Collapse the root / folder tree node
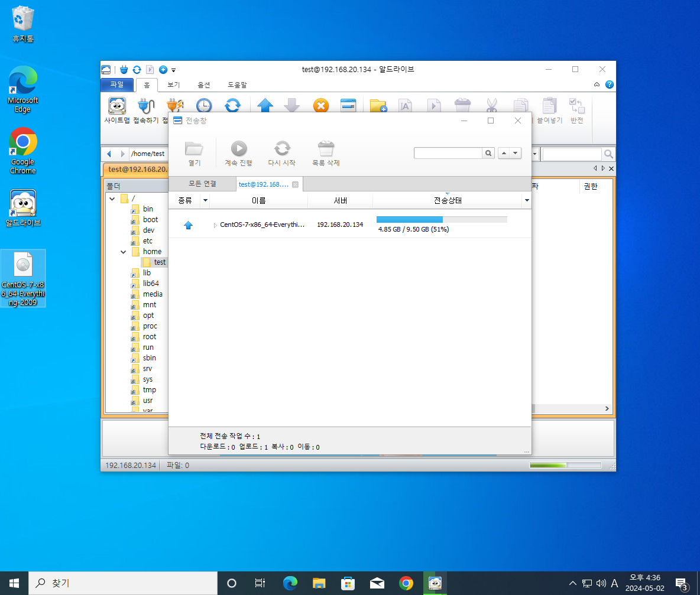Image resolution: width=700 pixels, height=595 pixels. [x=112, y=199]
